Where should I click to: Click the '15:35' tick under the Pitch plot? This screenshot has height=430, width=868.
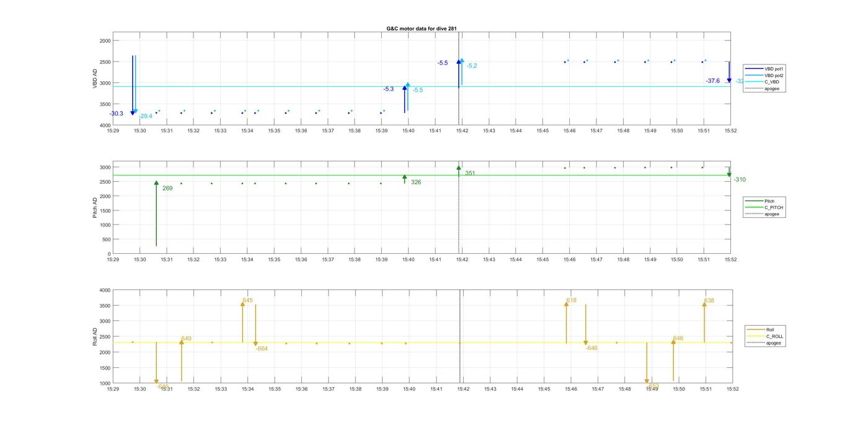[274, 260]
